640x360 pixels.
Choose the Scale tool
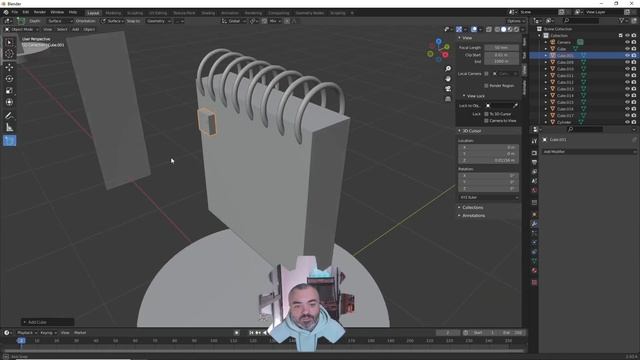coord(9,91)
